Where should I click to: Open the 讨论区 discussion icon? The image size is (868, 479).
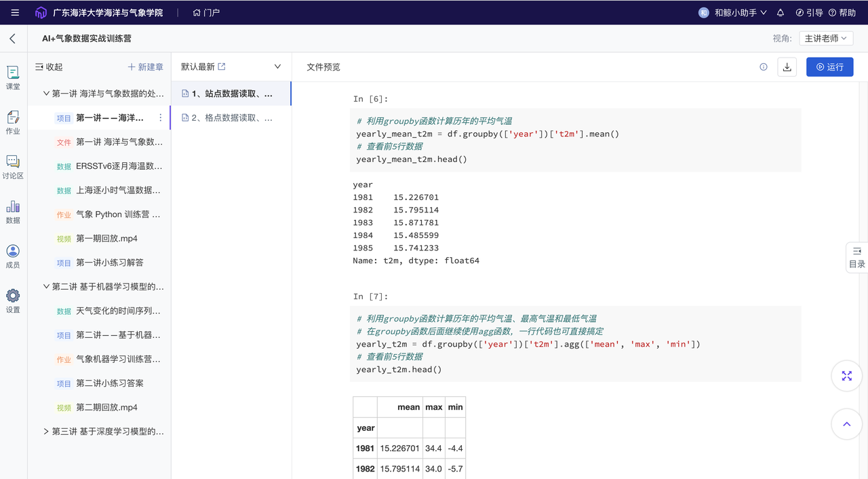[13, 167]
